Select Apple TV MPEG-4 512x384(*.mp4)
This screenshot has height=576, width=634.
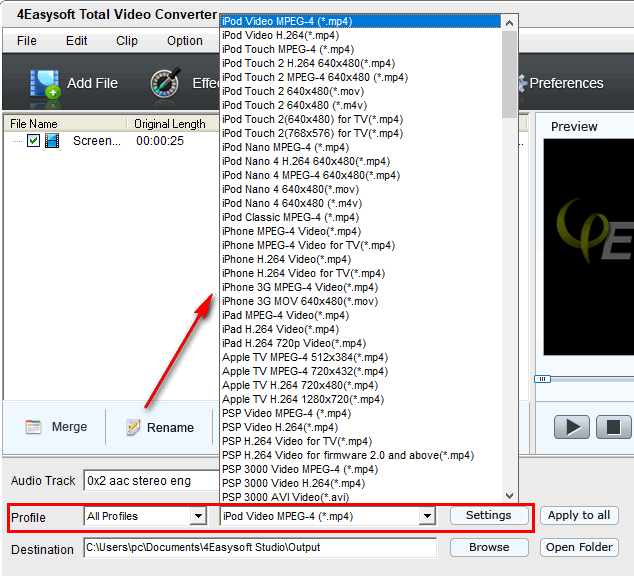tap(361, 357)
